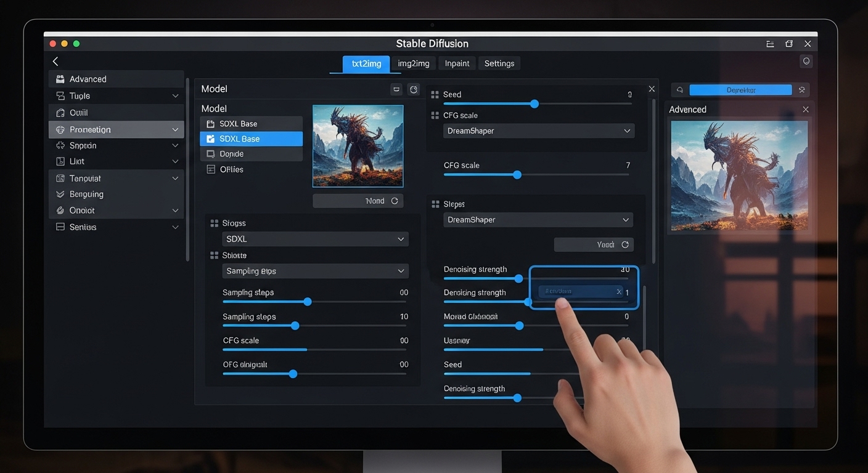Viewport: 868px width, 473px height.
Task: Click the refresh icon on the Nond button
Action: point(395,201)
